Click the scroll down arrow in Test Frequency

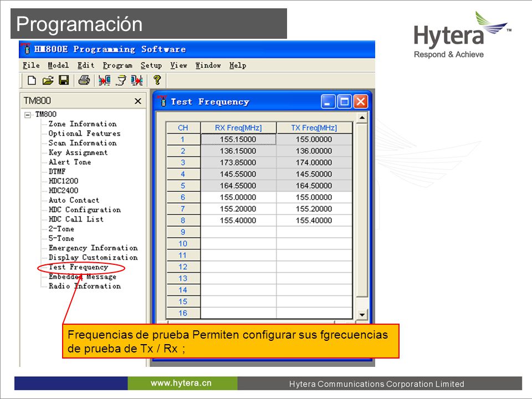(x=362, y=315)
